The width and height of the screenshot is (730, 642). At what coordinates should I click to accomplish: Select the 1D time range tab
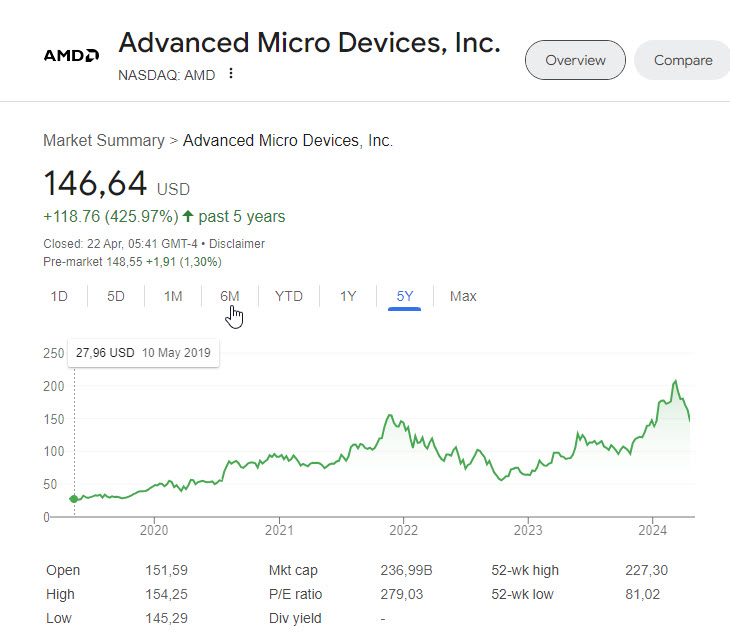tap(59, 296)
